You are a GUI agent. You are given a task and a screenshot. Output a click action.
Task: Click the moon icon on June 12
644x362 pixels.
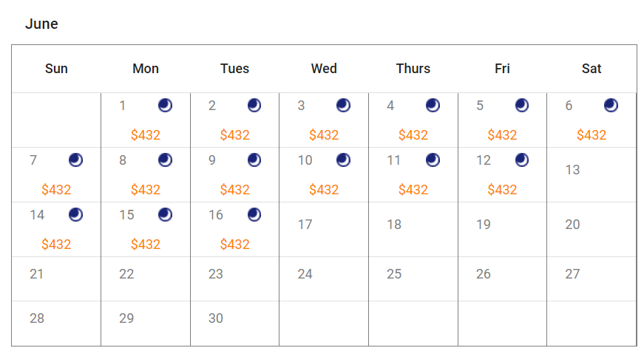(522, 160)
